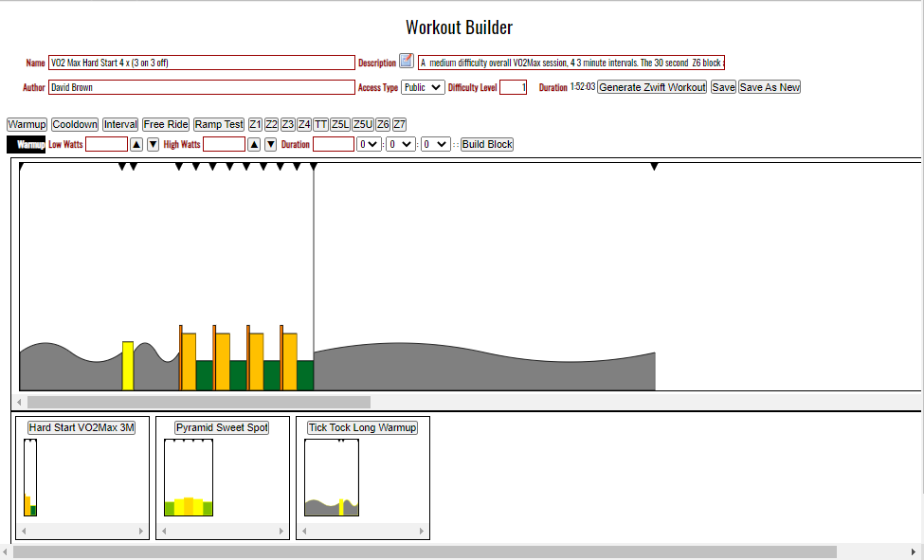Click the yellow interval bar in chart

click(x=128, y=366)
